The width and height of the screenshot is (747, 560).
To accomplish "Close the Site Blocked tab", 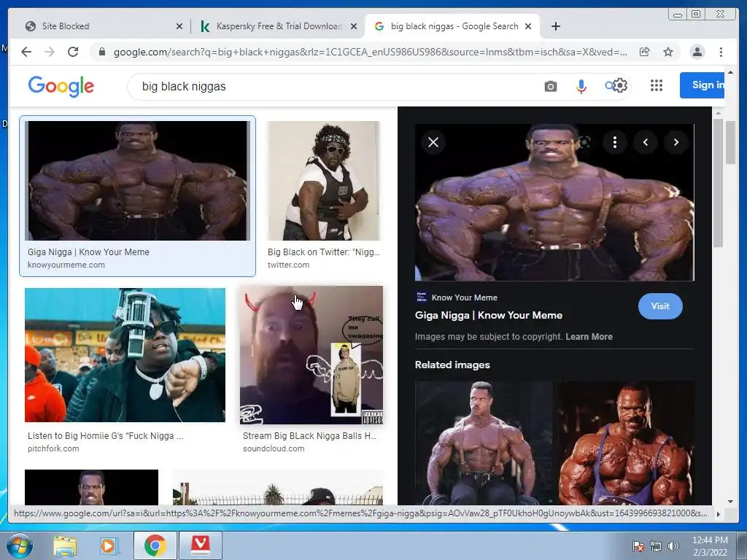I will (179, 26).
